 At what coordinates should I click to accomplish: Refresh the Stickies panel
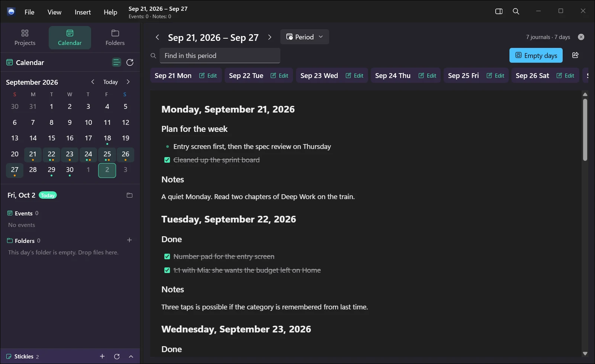(x=117, y=357)
